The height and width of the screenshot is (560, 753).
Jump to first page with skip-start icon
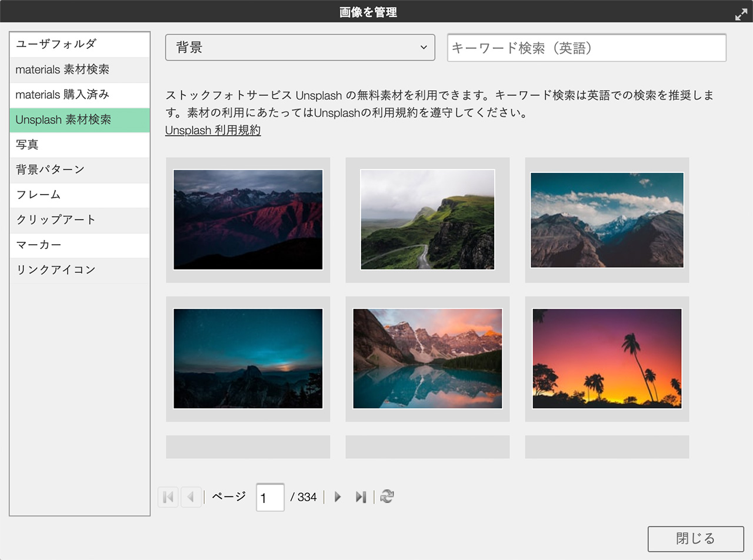[168, 497]
